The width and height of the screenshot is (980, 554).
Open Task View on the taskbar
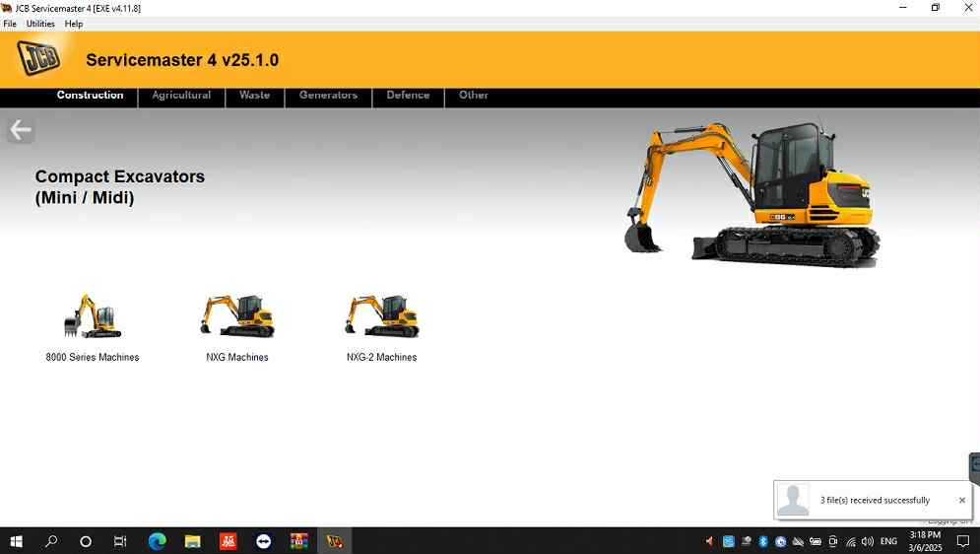[120, 541]
